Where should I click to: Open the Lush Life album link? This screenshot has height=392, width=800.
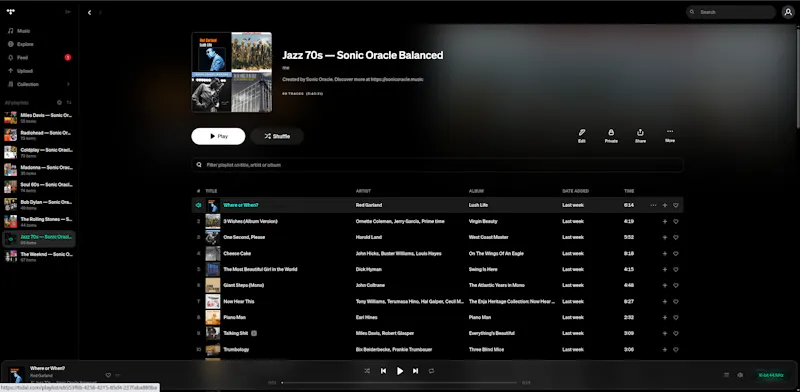pos(478,205)
